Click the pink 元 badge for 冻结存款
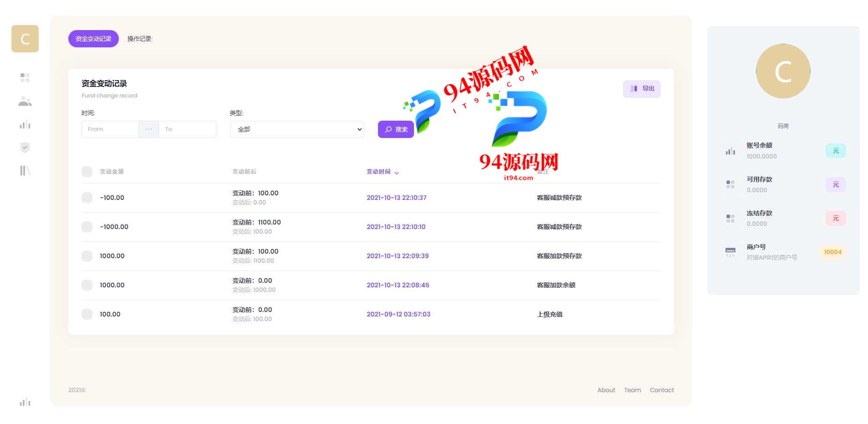This screenshot has width=868, height=424. [836, 218]
